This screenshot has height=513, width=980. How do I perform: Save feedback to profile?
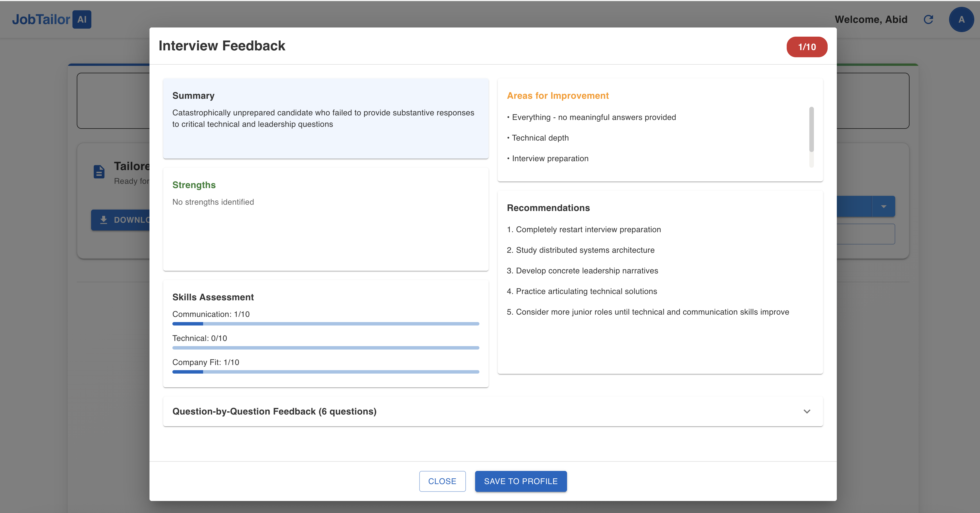(x=520, y=481)
